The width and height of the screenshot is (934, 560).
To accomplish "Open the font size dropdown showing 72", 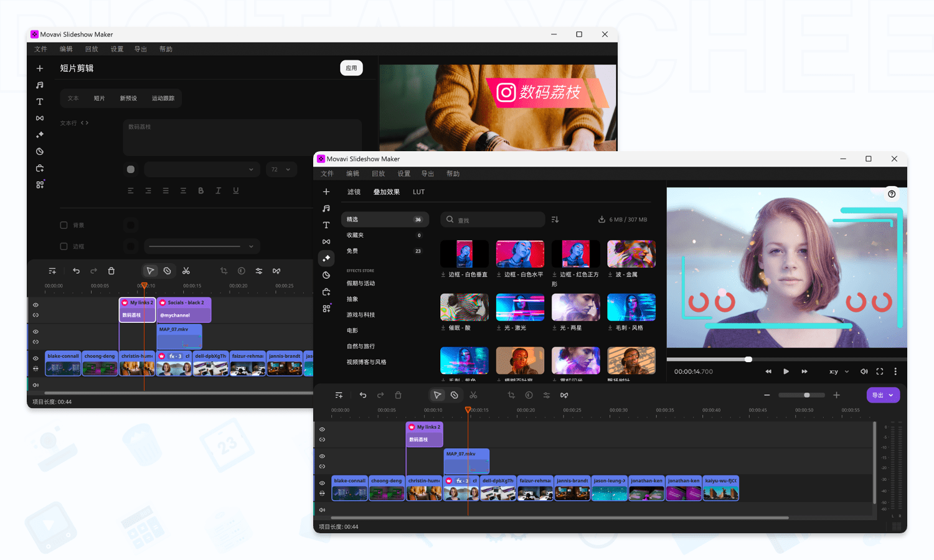I will 281,169.
